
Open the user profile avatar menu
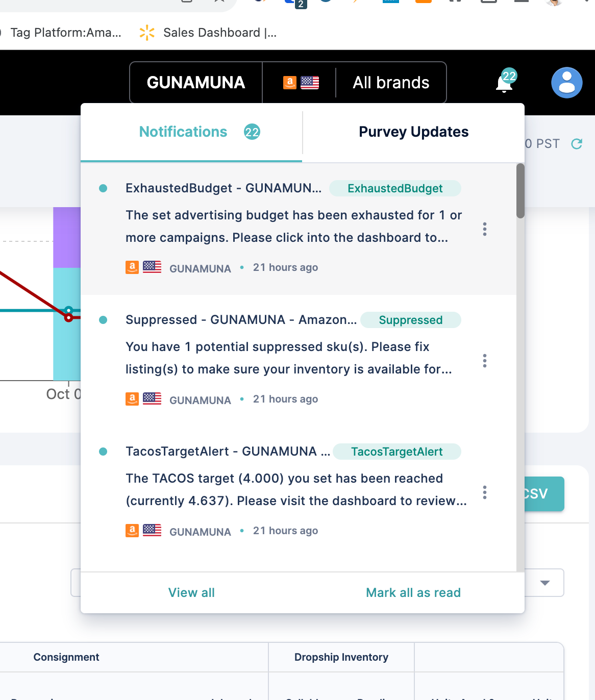pos(566,83)
